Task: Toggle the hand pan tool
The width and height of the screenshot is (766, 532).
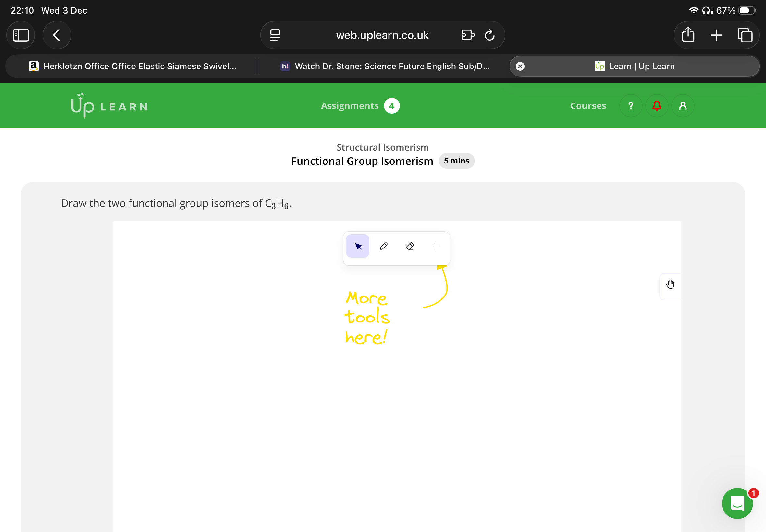Action: [x=670, y=284]
